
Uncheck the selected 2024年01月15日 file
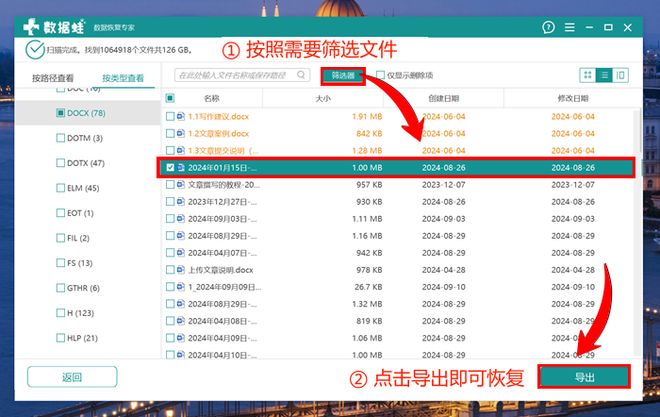tap(170, 167)
